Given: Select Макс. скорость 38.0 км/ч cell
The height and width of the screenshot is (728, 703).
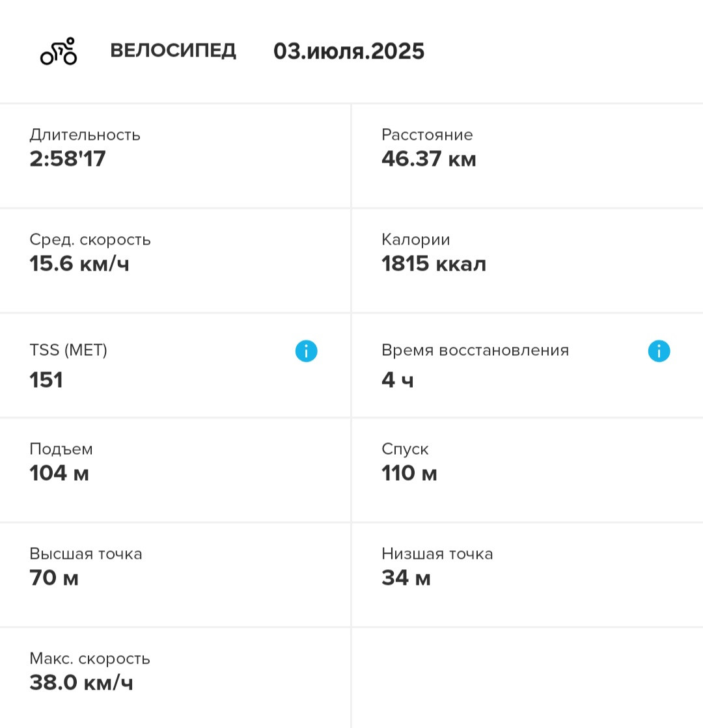Looking at the screenshot, I should point(175,679).
